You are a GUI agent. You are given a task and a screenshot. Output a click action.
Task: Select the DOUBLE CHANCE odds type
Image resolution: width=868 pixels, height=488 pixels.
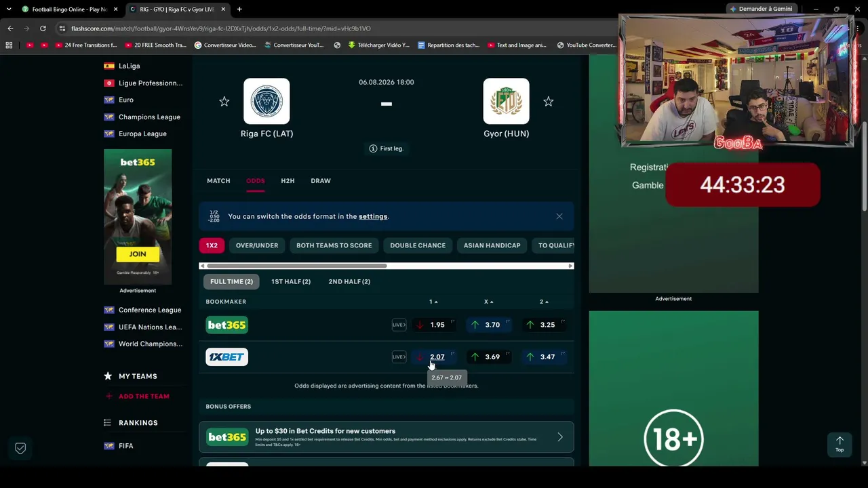tap(418, 245)
